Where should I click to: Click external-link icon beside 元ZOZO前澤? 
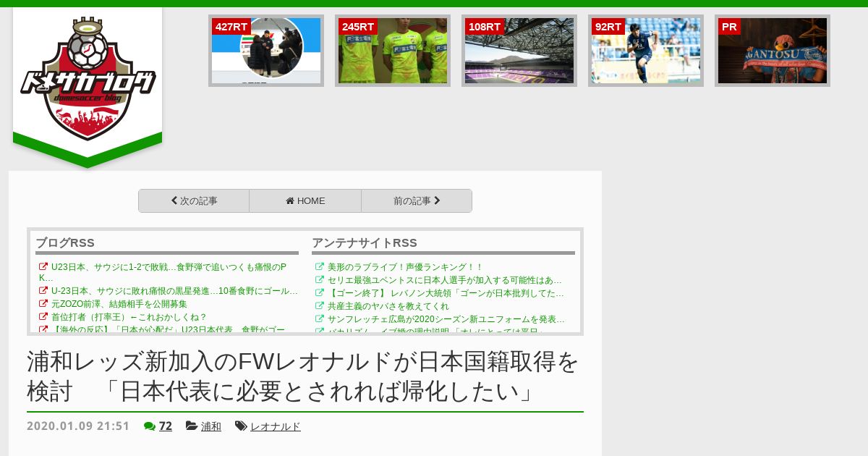pyautogui.click(x=43, y=304)
